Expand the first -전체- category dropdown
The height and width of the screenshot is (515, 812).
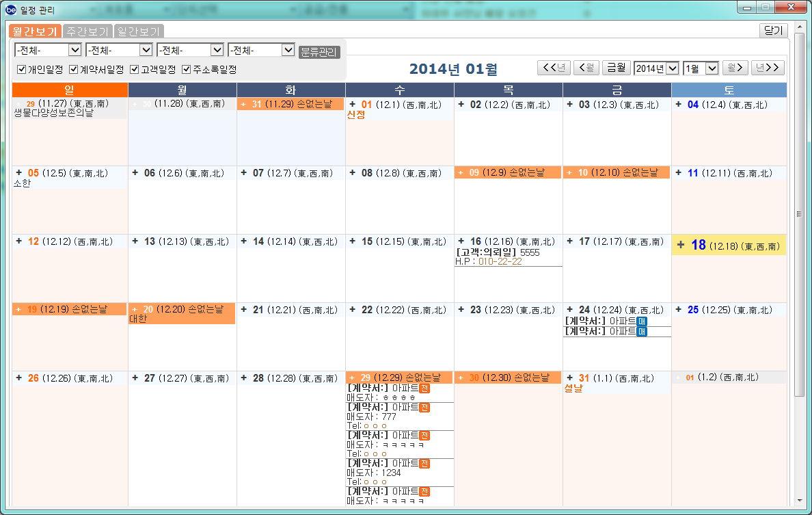pyautogui.click(x=75, y=50)
